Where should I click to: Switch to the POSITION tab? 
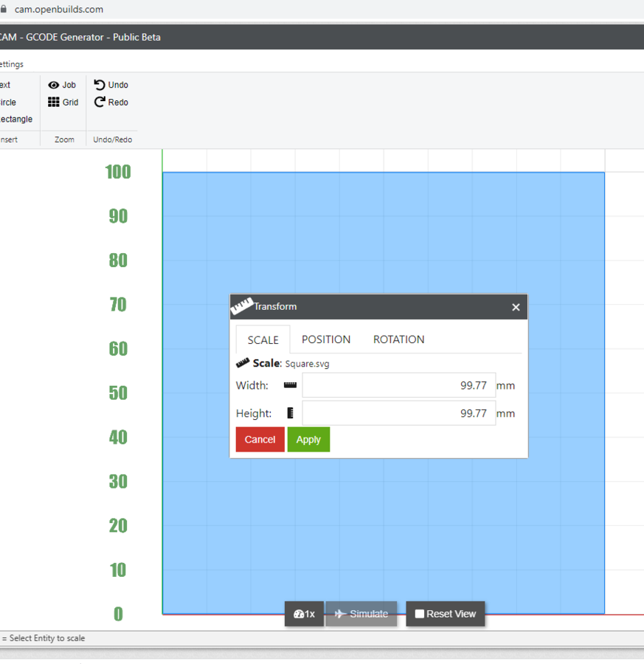[x=326, y=339]
